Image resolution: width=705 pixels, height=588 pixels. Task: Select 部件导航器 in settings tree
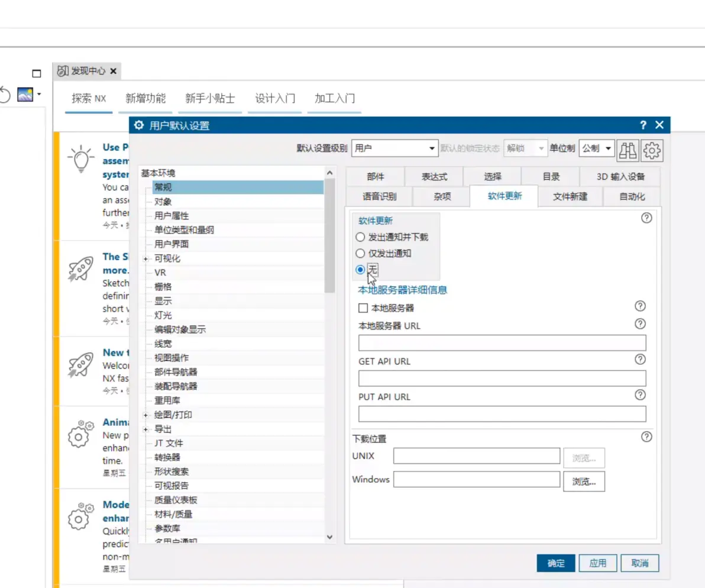(x=176, y=372)
